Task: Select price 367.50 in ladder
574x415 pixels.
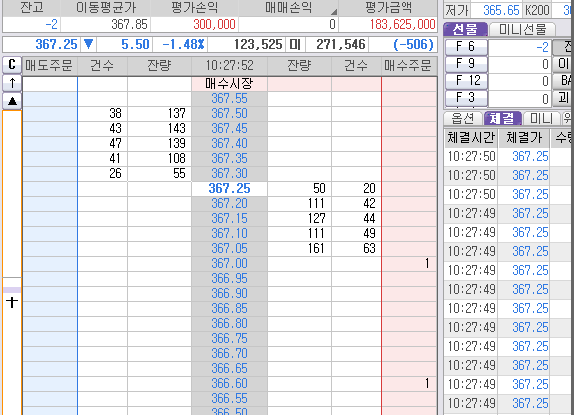Action: pyautogui.click(x=229, y=113)
